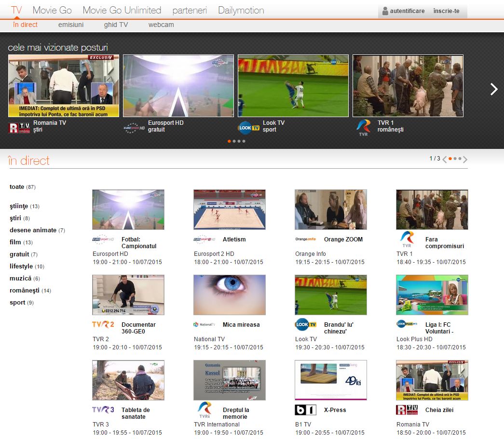Image resolution: width=504 pixels, height=439 pixels.
Task: Open the Dreptul la memorie program title
Action: click(236, 413)
